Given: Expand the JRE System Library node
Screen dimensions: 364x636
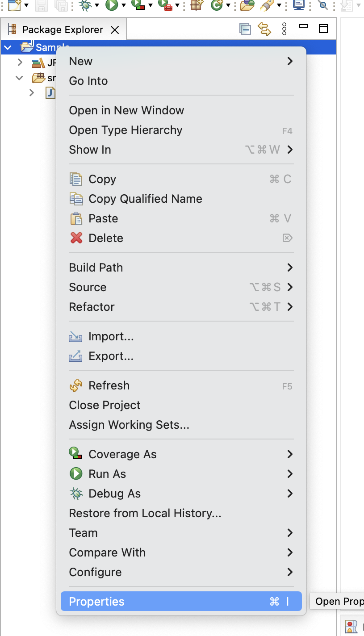Looking at the screenshot, I should (20, 63).
